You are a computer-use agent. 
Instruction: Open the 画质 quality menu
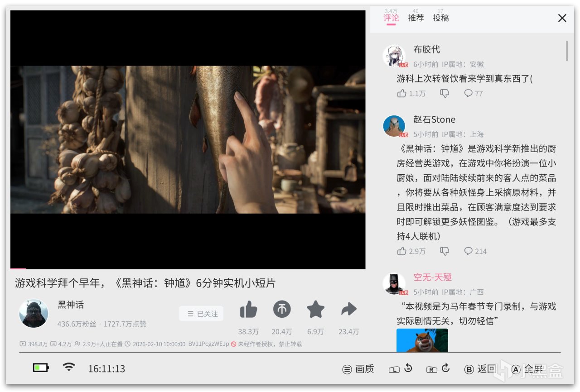pos(358,369)
